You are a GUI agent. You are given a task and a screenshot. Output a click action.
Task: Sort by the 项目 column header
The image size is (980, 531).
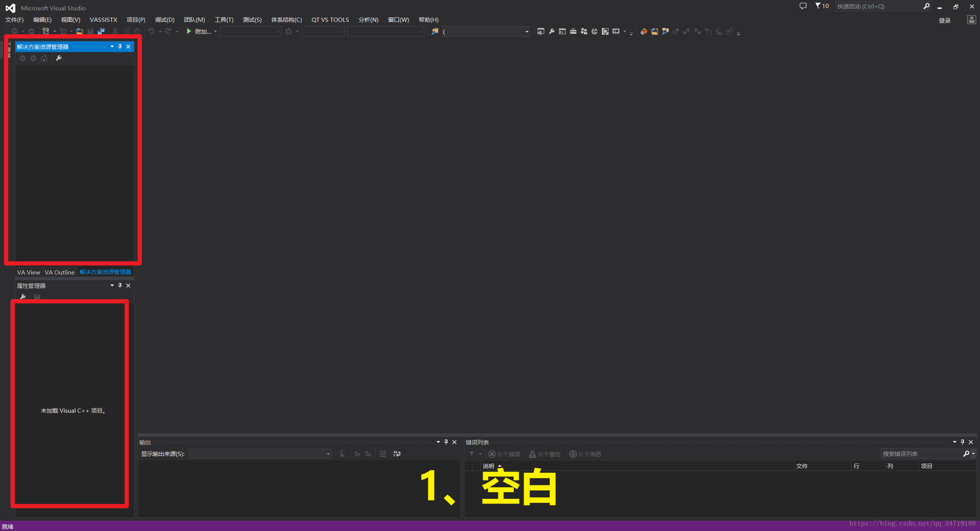click(x=926, y=466)
